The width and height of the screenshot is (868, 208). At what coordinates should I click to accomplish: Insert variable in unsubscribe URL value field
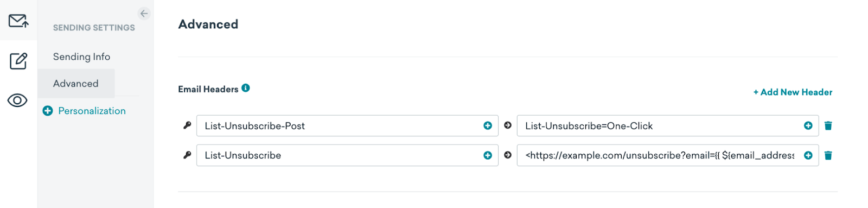coord(808,155)
